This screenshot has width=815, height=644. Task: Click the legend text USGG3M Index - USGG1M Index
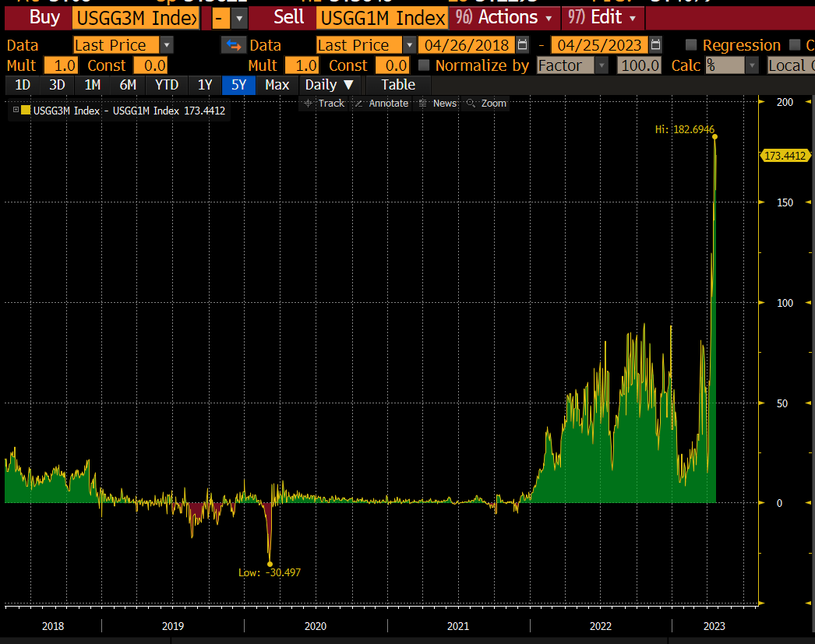click(x=106, y=111)
